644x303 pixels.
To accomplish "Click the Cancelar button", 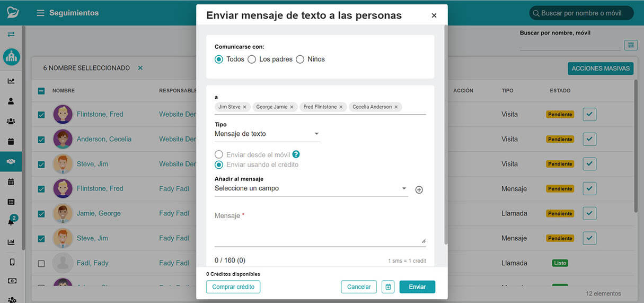I will point(359,287).
